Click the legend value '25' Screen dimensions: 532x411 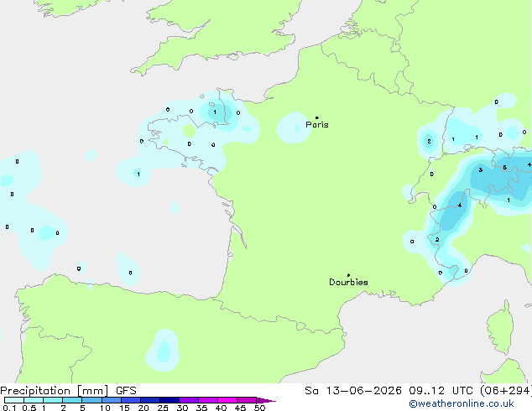163,408
